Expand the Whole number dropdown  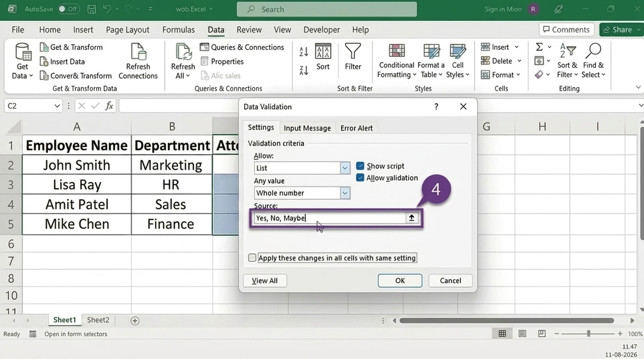click(x=345, y=193)
